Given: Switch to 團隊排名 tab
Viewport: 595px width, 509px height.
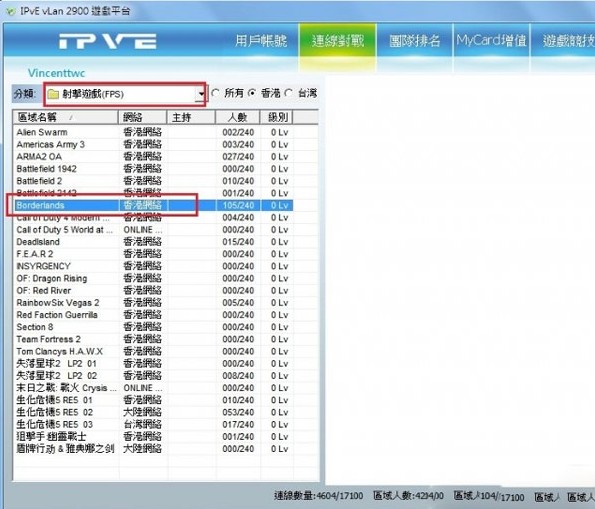Looking at the screenshot, I should (415, 41).
